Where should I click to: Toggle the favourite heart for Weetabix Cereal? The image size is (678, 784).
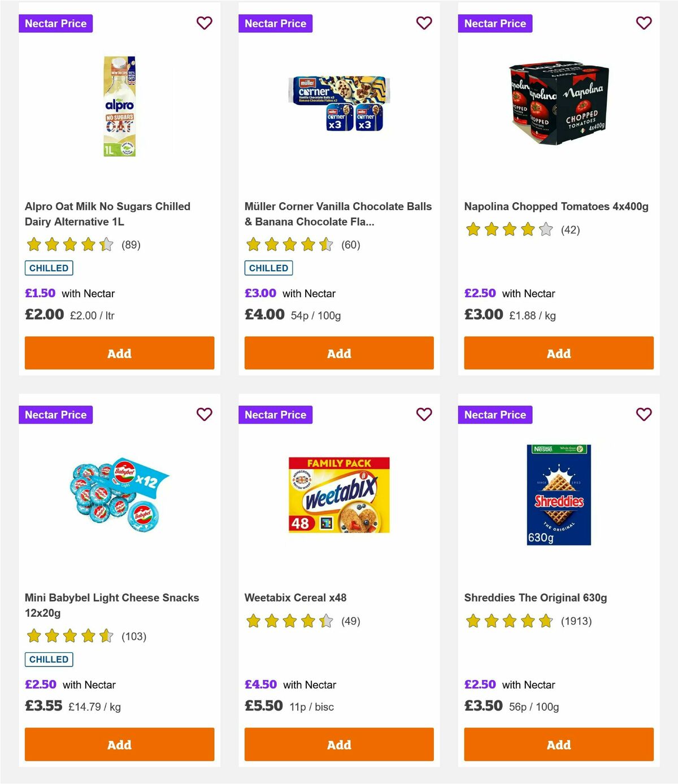[424, 414]
